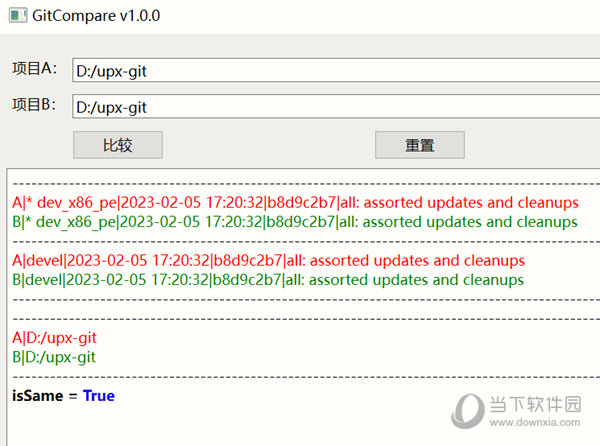Viewport: 600px width, 446px height.
Task: Click the 重置 reset button
Action: click(x=420, y=145)
